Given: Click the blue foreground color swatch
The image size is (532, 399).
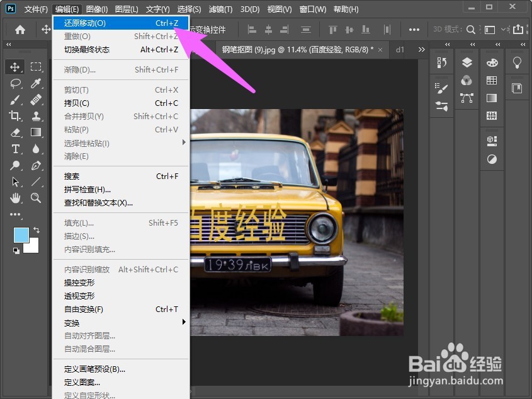Looking at the screenshot, I should [21, 235].
